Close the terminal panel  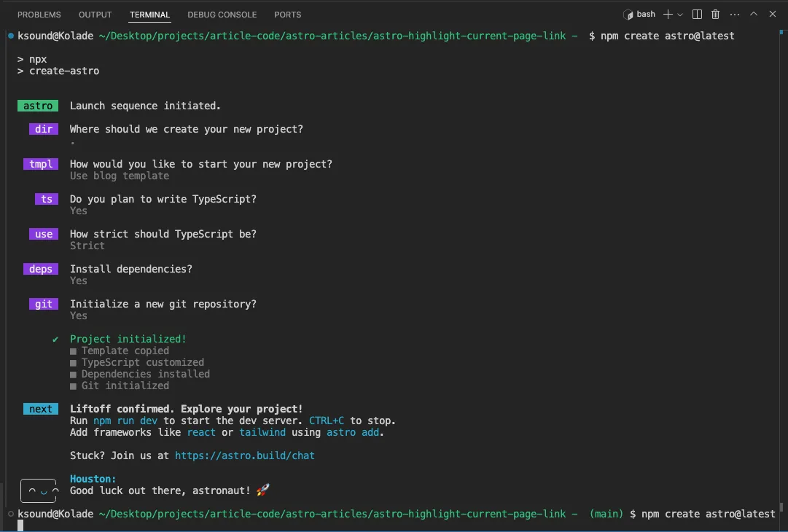click(772, 15)
